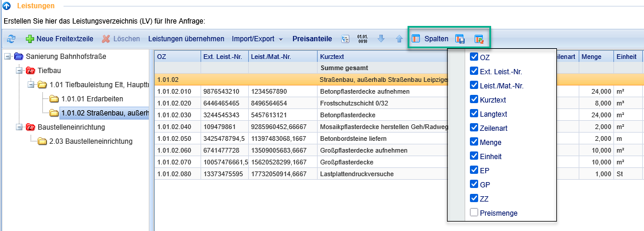
Task: Open the Import/Export dropdown
Action: click(258, 39)
